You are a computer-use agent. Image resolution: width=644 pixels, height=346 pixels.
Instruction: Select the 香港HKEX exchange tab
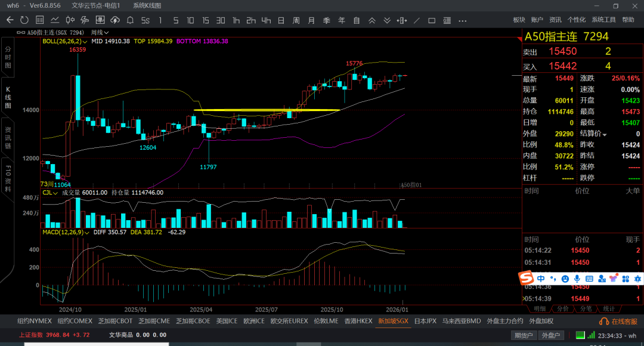pyautogui.click(x=358, y=322)
